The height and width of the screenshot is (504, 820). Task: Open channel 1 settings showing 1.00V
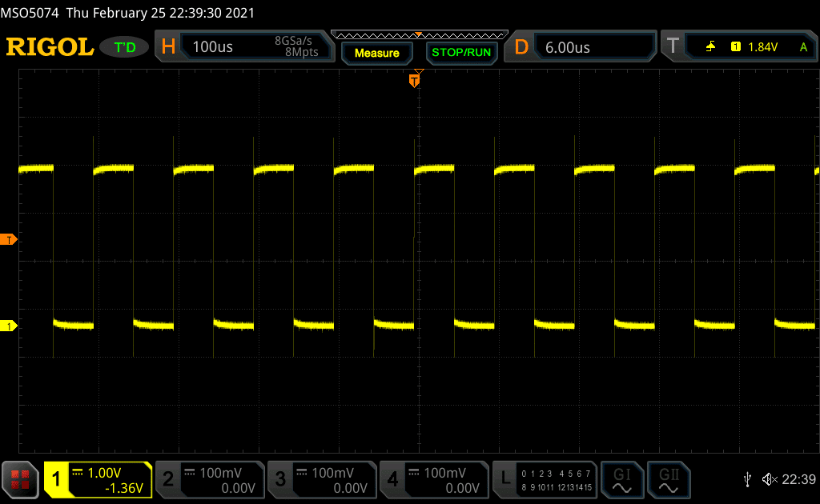tap(98, 479)
